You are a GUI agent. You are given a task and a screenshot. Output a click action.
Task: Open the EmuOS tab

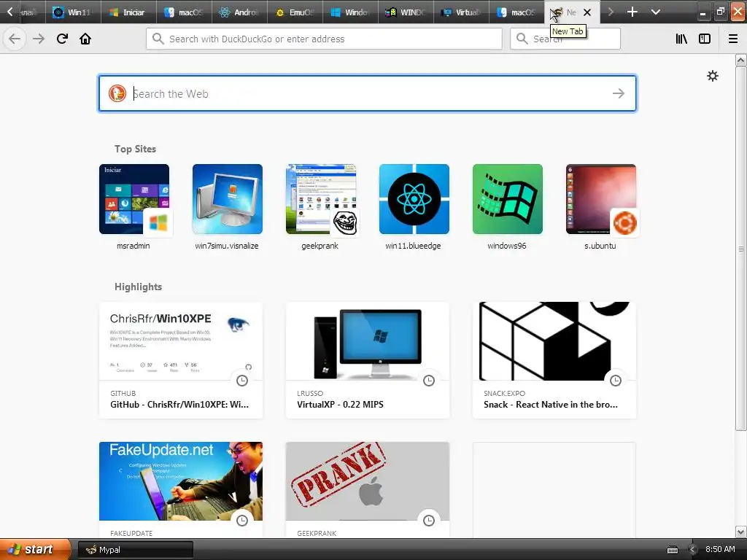click(295, 12)
